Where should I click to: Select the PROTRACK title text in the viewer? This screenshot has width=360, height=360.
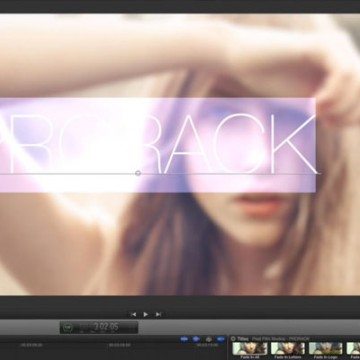pos(158,144)
